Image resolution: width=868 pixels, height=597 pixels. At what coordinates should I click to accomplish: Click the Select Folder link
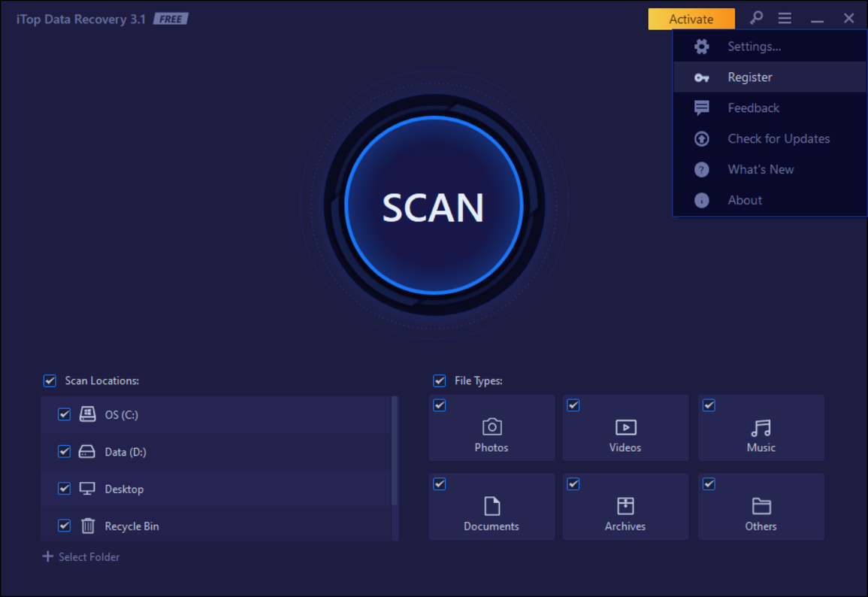[89, 556]
